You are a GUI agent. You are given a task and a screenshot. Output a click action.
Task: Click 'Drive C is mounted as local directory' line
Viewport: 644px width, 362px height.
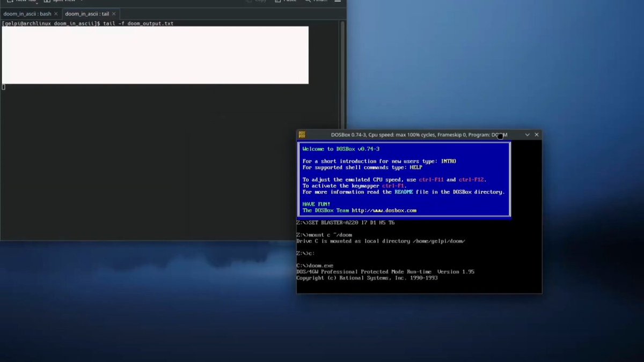coord(380,241)
